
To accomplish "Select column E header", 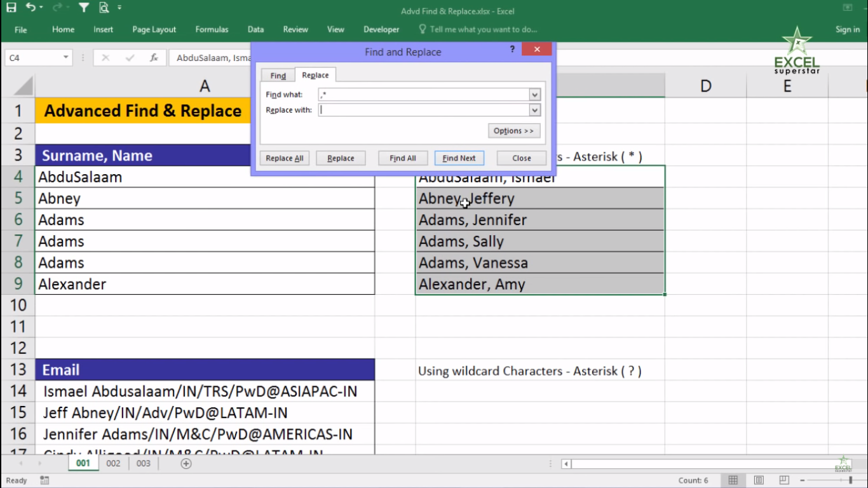I will point(787,86).
